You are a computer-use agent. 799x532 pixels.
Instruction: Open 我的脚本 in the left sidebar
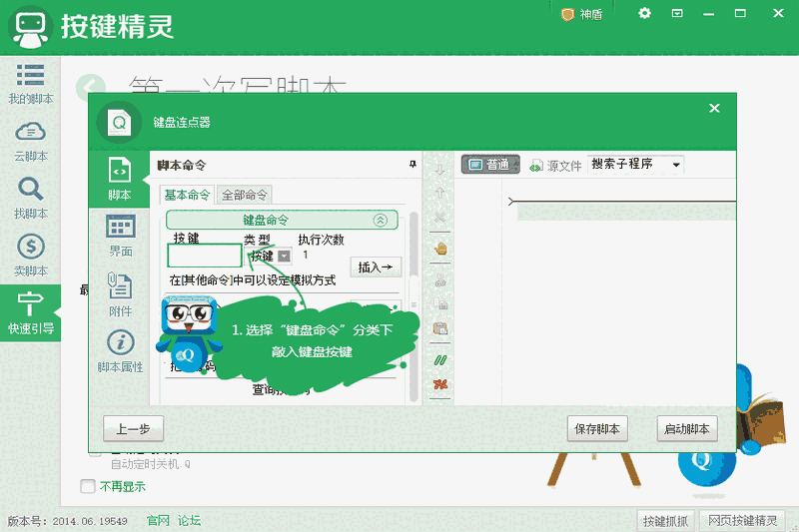pyautogui.click(x=31, y=84)
